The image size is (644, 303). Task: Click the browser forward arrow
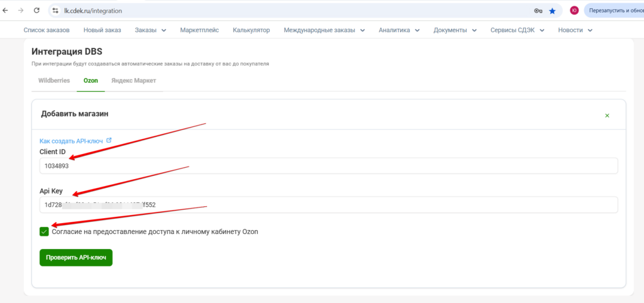pyautogui.click(x=21, y=11)
